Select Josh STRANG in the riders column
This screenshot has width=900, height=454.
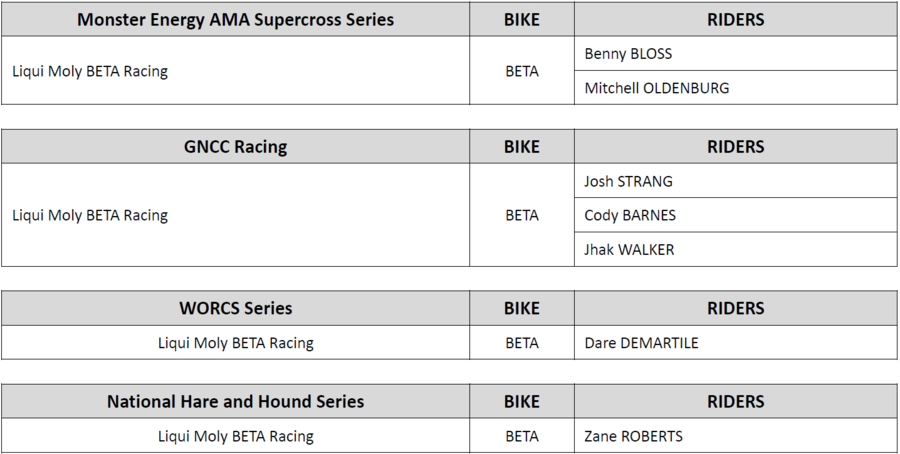pyautogui.click(x=628, y=182)
